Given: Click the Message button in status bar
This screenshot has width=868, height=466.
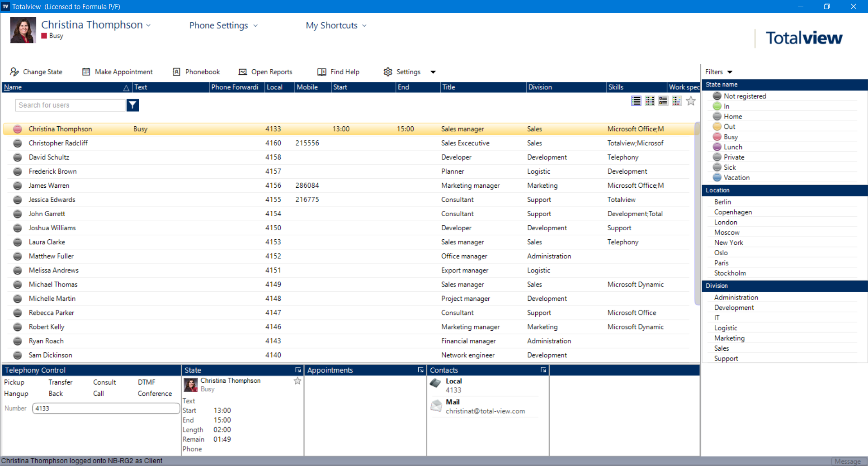Looking at the screenshot, I should tap(848, 461).
